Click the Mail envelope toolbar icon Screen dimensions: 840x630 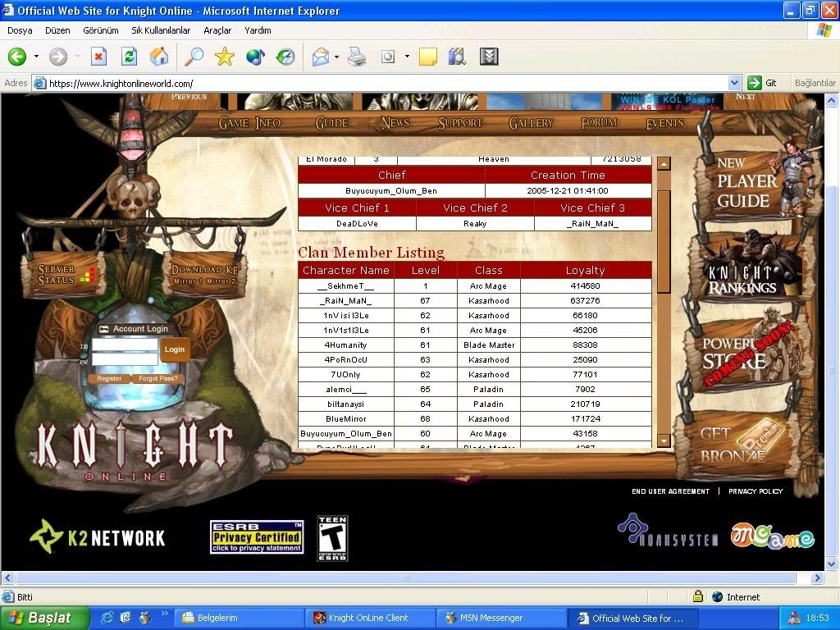tap(321, 57)
